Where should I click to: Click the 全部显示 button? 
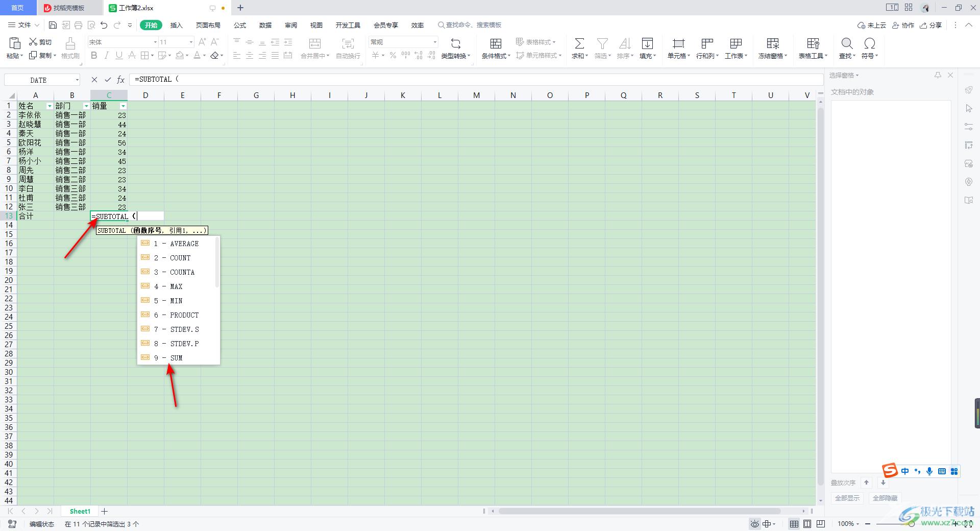(x=847, y=498)
